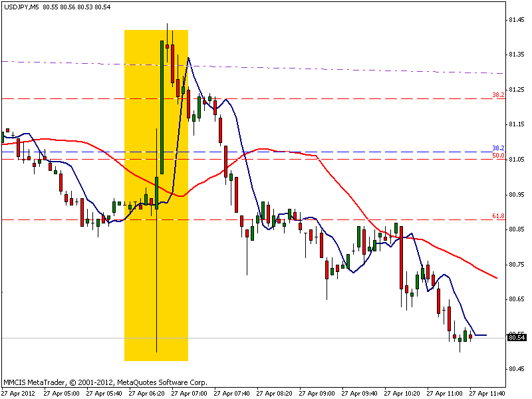Click the 27 Apr 07:00 time label
Screen dimensions: 532x399
[189, 394]
